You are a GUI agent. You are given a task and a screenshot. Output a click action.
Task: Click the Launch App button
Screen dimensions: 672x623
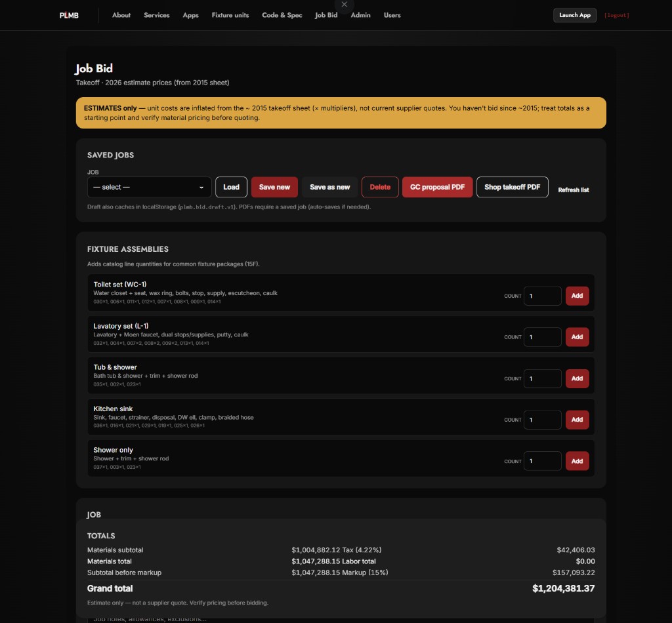pyautogui.click(x=575, y=15)
